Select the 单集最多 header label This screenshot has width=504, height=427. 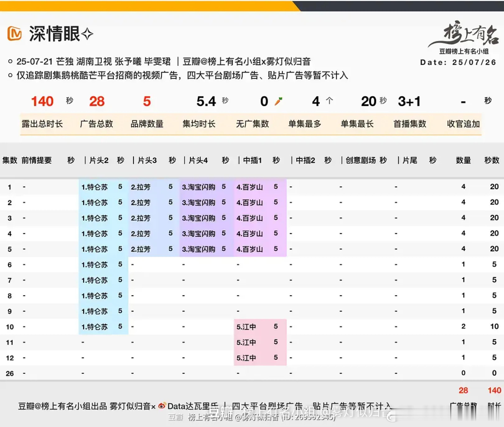click(x=305, y=124)
